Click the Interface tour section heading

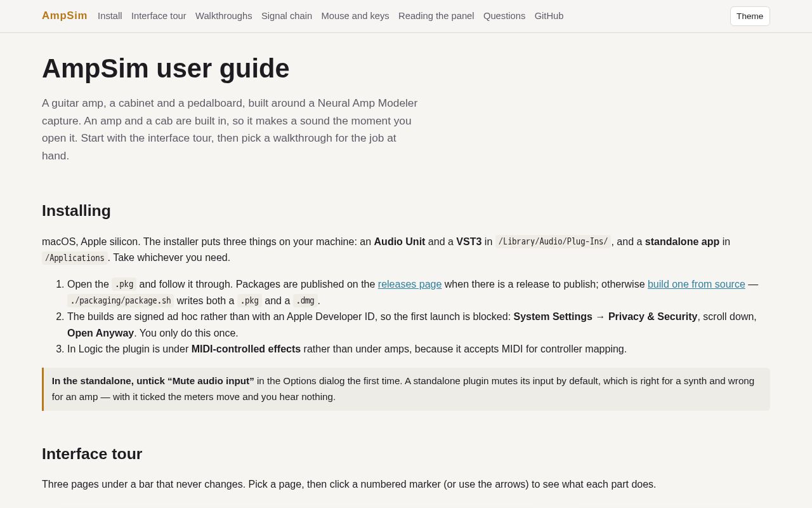click(92, 454)
